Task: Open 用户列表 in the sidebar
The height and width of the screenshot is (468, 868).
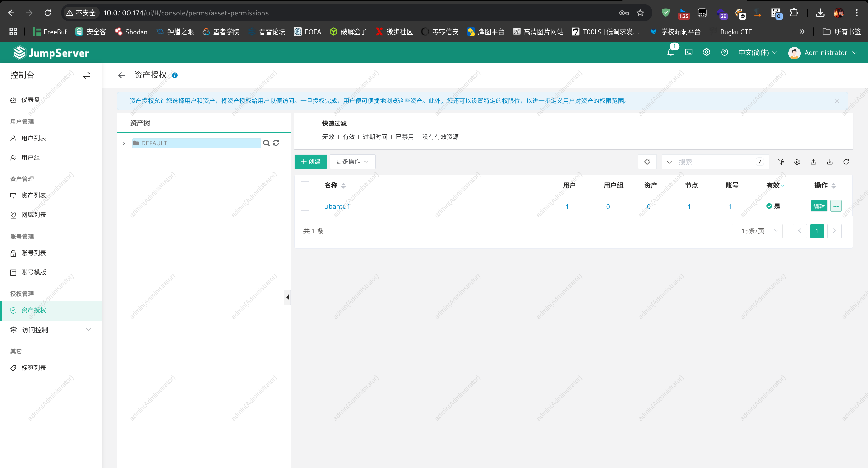Action: click(34, 138)
